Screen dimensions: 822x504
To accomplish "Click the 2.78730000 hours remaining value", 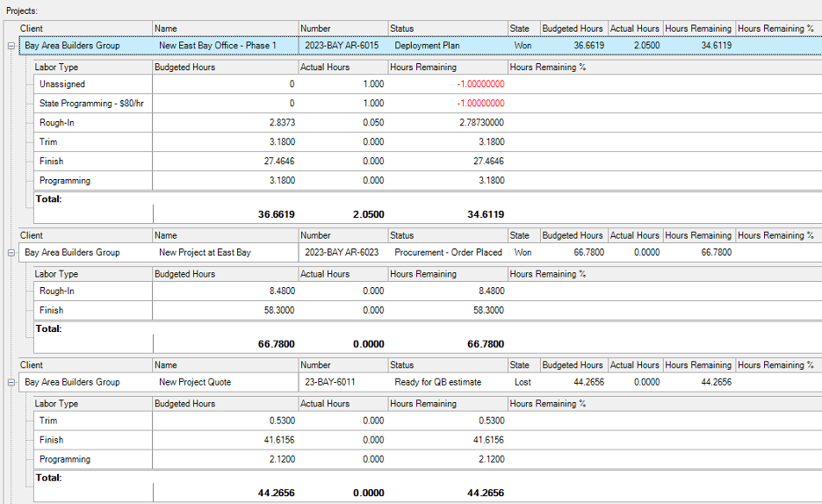I will [x=481, y=123].
